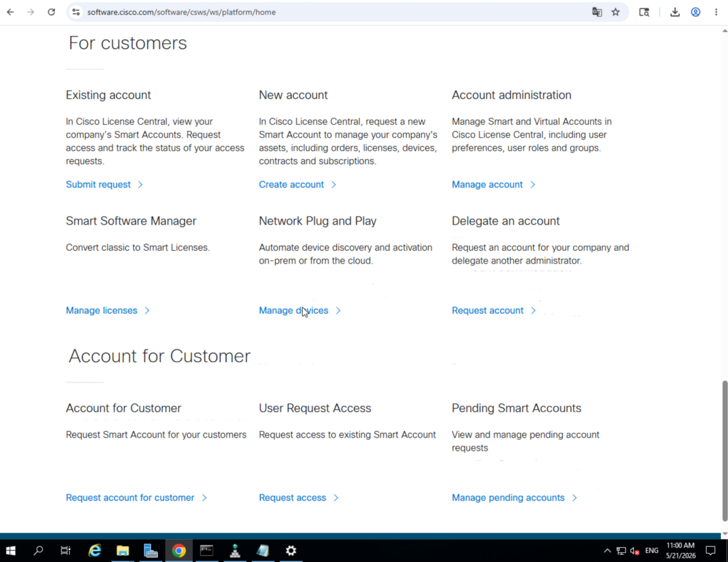The height and width of the screenshot is (562, 728).
Task: Click the browser forward arrow
Action: coord(31,12)
